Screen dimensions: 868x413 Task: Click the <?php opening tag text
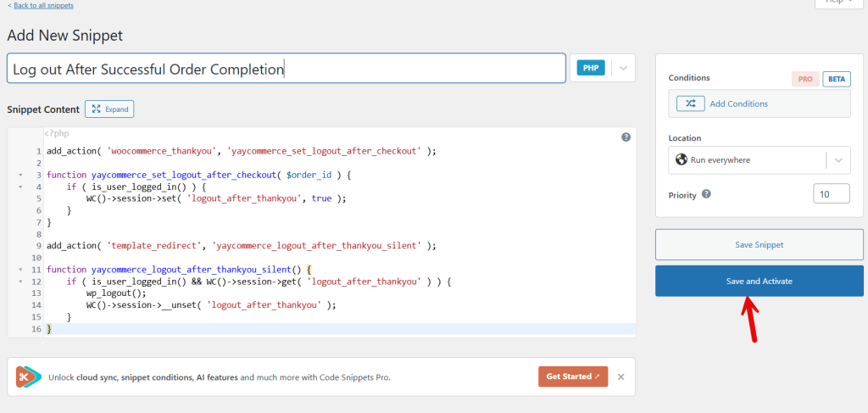point(57,133)
